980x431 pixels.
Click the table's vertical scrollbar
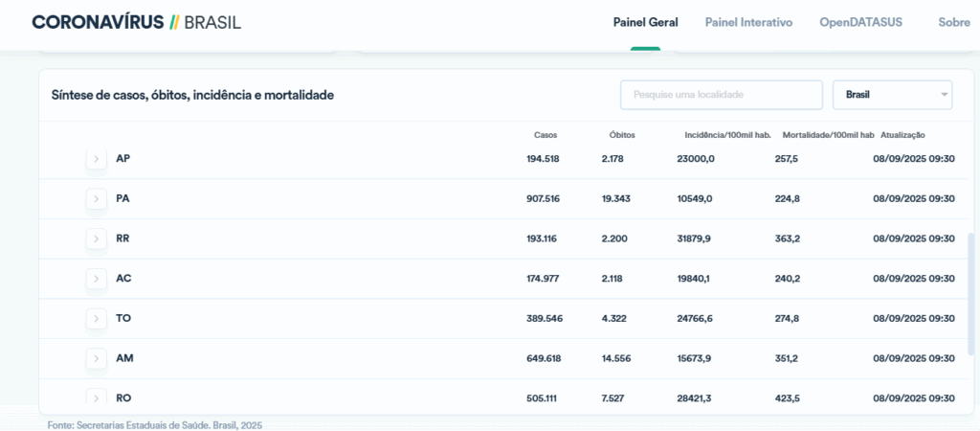pyautogui.click(x=973, y=292)
